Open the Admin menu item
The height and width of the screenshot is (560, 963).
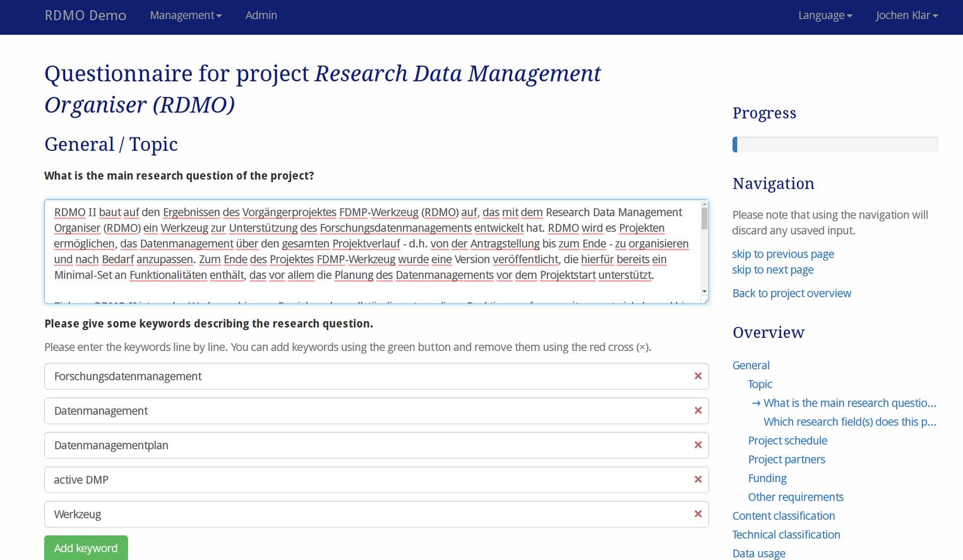tap(261, 15)
